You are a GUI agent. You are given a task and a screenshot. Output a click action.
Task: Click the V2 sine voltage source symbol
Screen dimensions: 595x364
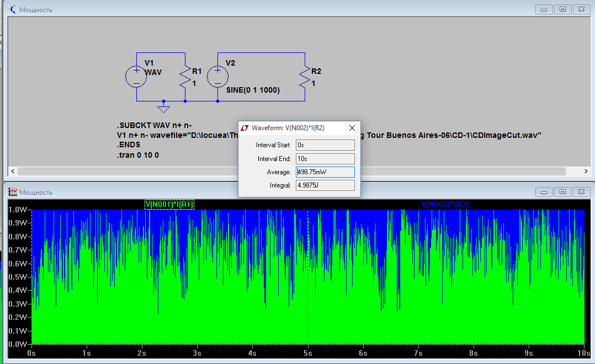coord(217,77)
